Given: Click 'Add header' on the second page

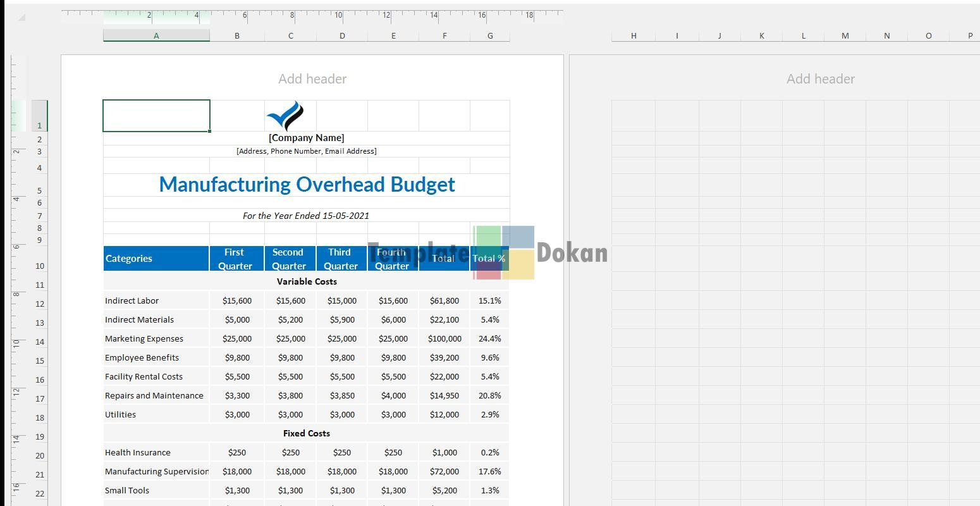Looking at the screenshot, I should [820, 79].
